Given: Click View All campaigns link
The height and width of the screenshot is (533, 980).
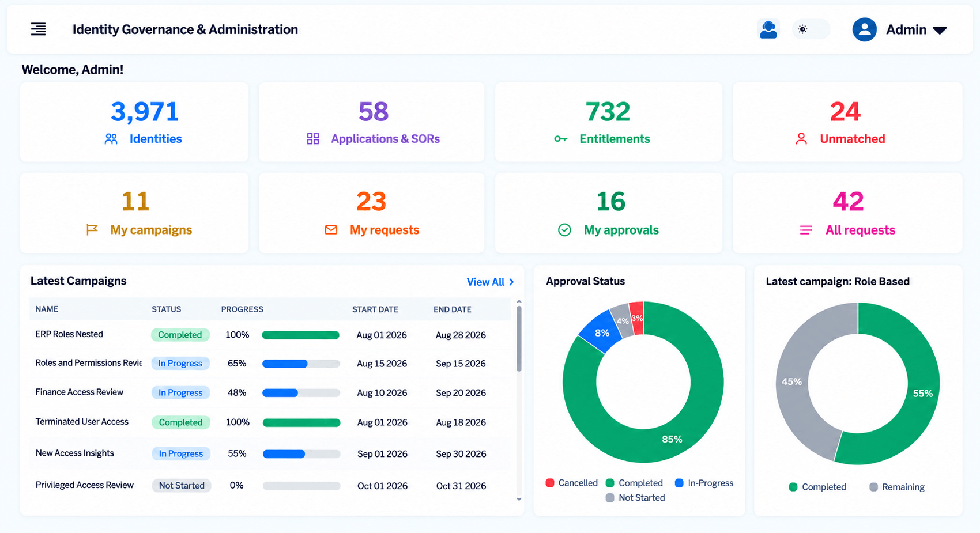Looking at the screenshot, I should pyautogui.click(x=485, y=282).
